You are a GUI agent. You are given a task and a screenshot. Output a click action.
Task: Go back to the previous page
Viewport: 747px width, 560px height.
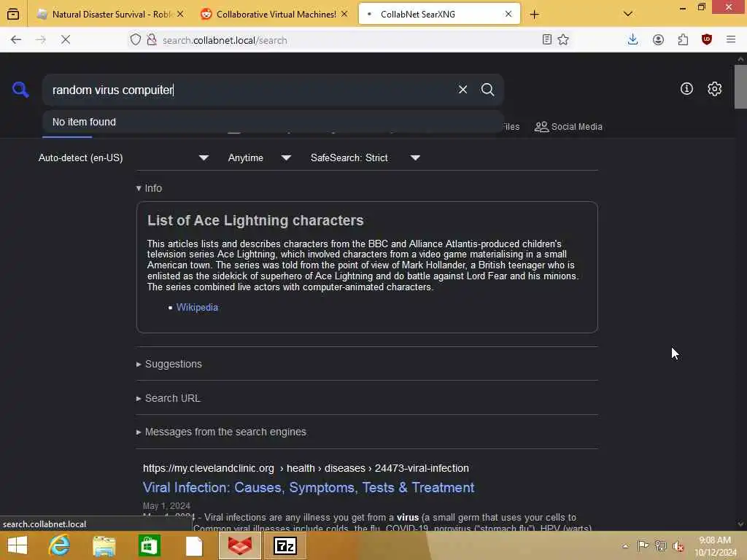click(16, 40)
